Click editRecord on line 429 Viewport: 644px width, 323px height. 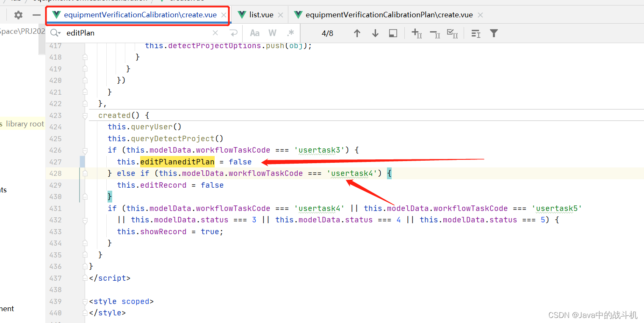(163, 185)
